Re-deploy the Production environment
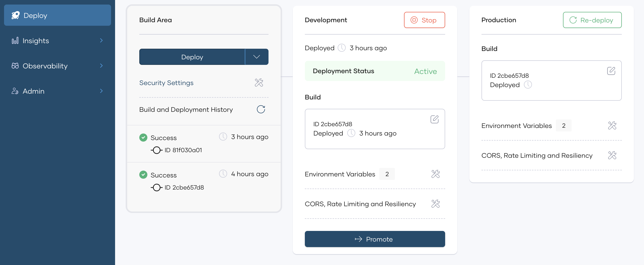This screenshot has height=265, width=644. [x=592, y=20]
